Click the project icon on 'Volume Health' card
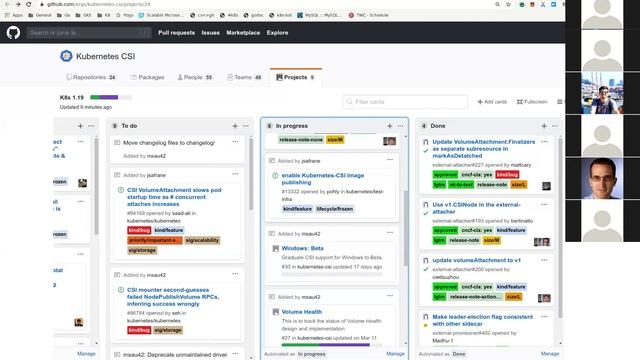The image size is (640, 360). pyautogui.click(x=276, y=312)
